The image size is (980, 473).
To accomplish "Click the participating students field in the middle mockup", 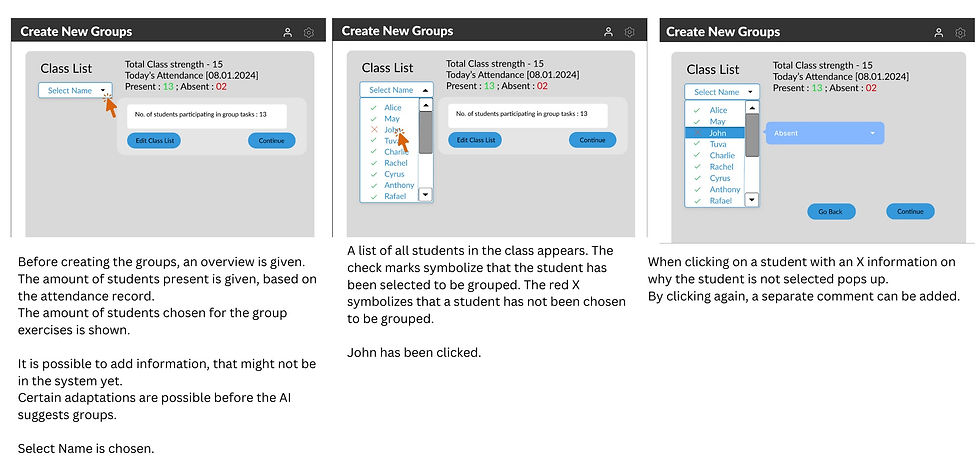I will [528, 116].
